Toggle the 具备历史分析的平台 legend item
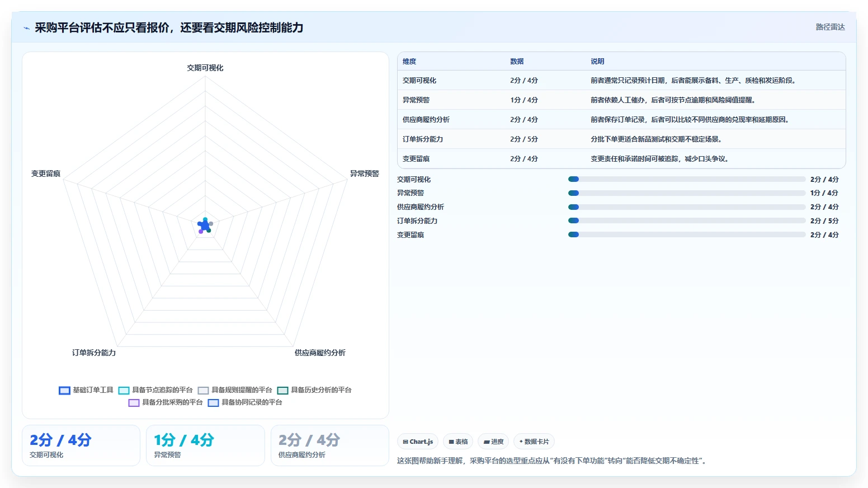This screenshot has height=488, width=868. pos(314,390)
